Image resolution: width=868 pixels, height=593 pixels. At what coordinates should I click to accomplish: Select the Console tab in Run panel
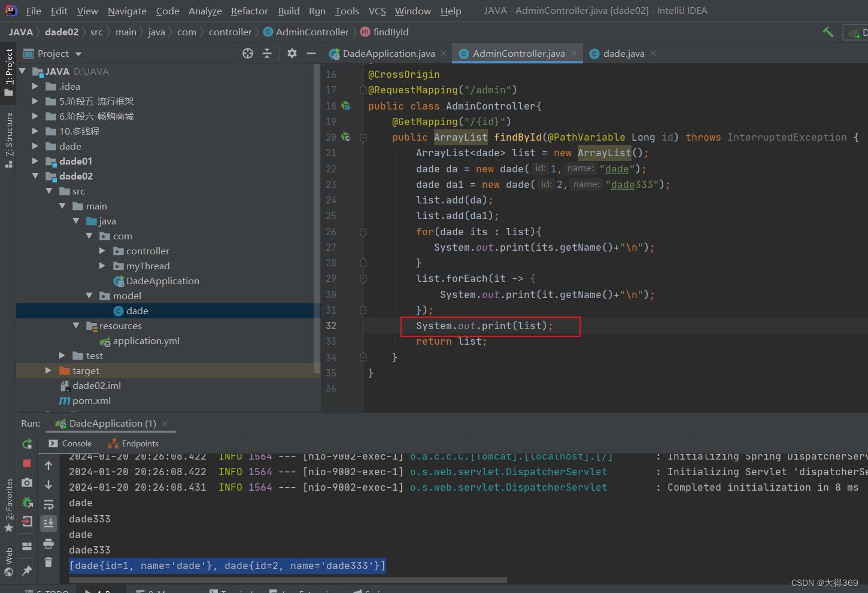click(x=71, y=443)
